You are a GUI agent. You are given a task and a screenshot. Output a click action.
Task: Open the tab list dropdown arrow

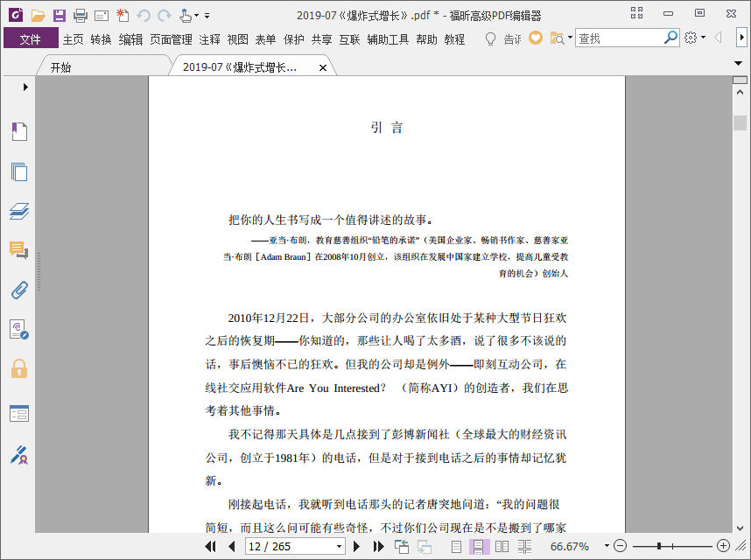click(x=739, y=63)
